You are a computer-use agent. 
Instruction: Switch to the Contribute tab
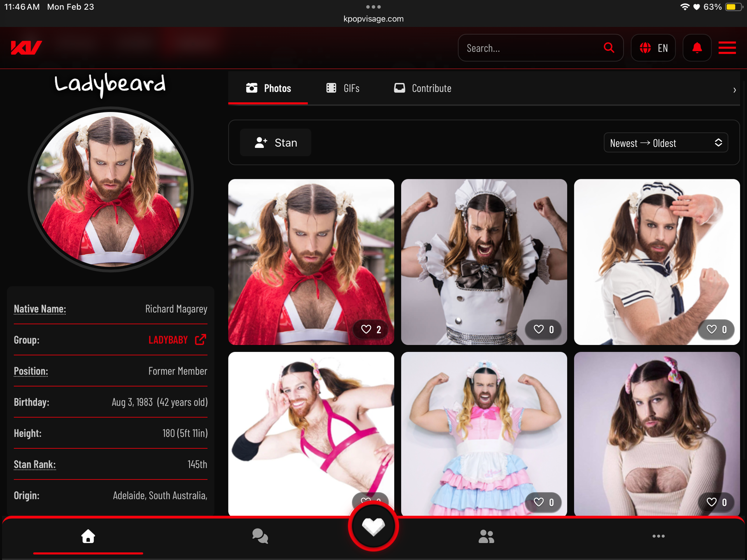click(x=423, y=88)
